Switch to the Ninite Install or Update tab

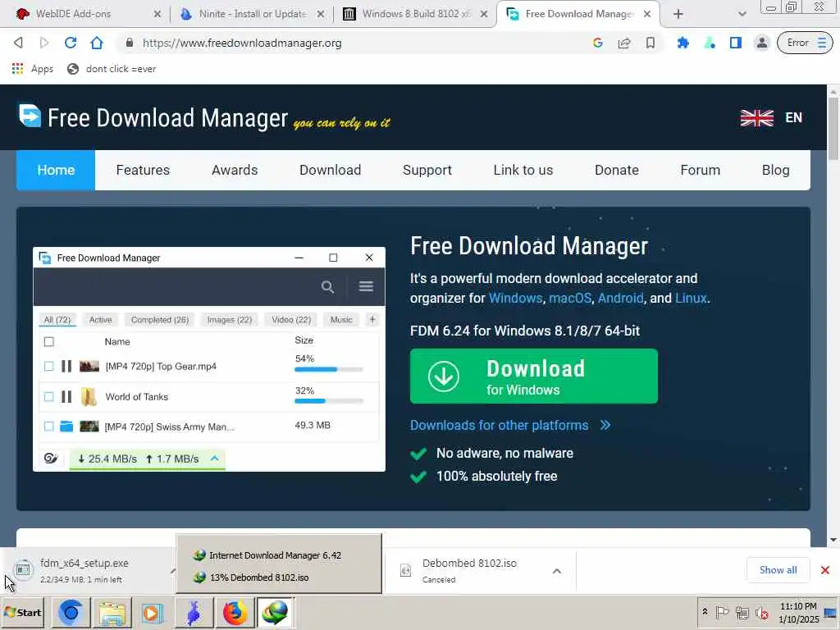[x=253, y=14]
